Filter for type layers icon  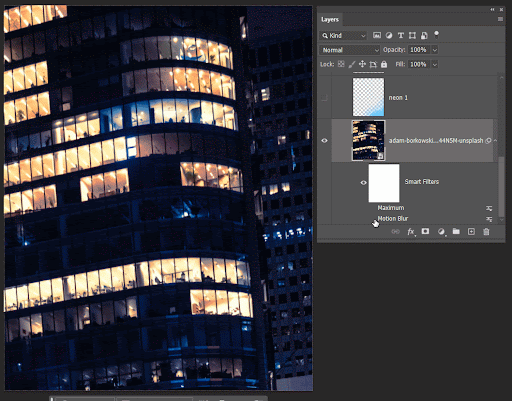(x=401, y=35)
